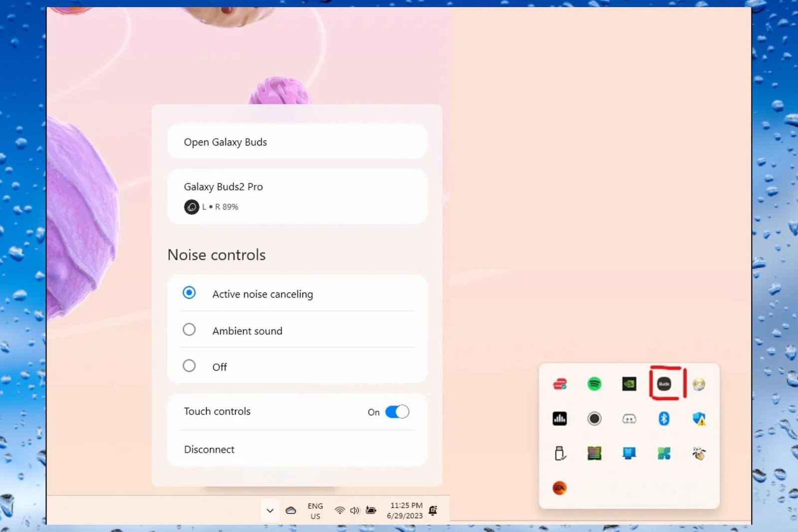Viewport: 798px width, 532px height.
Task: Click the black equalizer bars tray icon
Action: coord(560,419)
